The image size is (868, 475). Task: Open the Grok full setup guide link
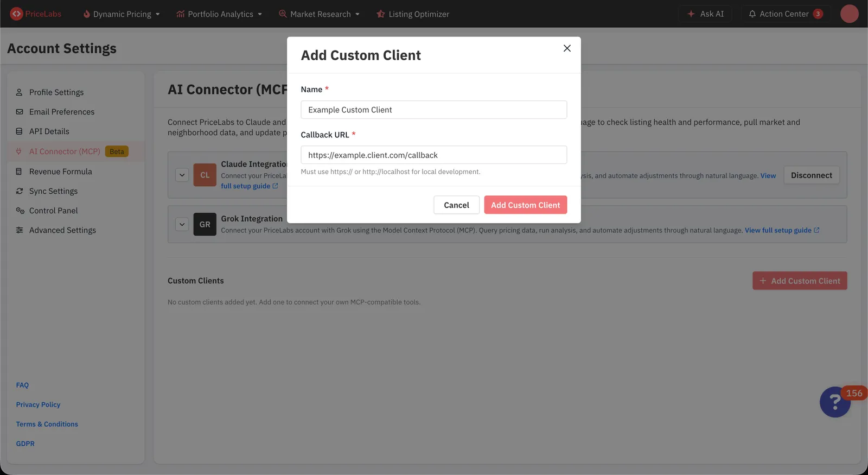(x=782, y=230)
